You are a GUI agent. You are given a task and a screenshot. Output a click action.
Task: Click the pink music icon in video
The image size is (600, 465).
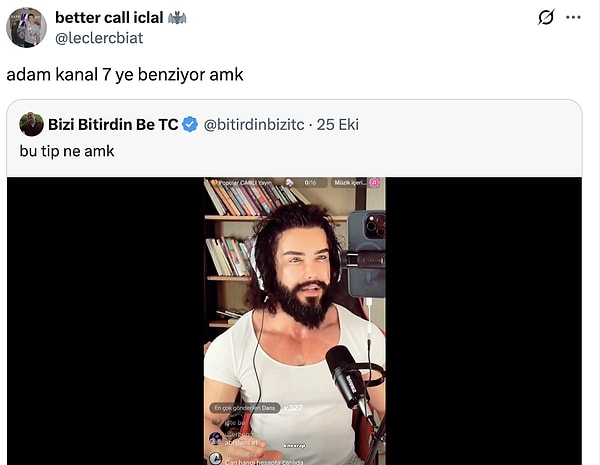374,183
